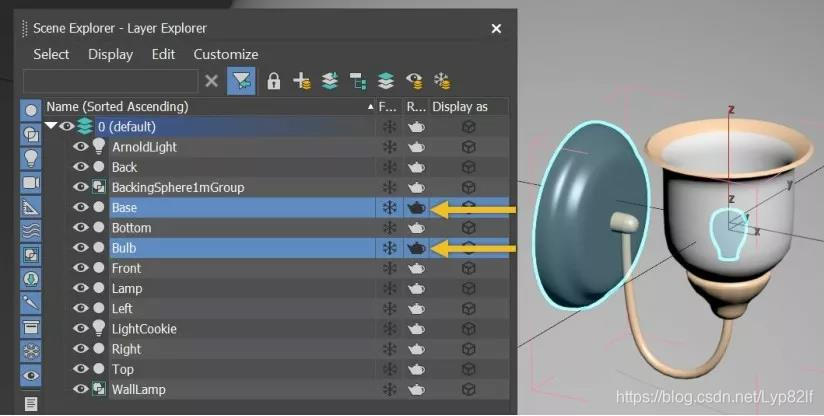Viewport: 824px width, 416px height.
Task: Click the search filter input field
Action: (110, 81)
